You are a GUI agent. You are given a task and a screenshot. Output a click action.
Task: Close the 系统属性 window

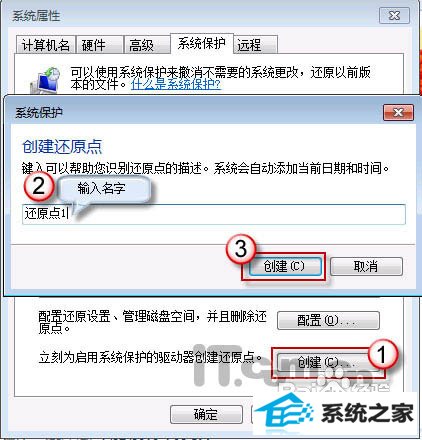pos(394,15)
